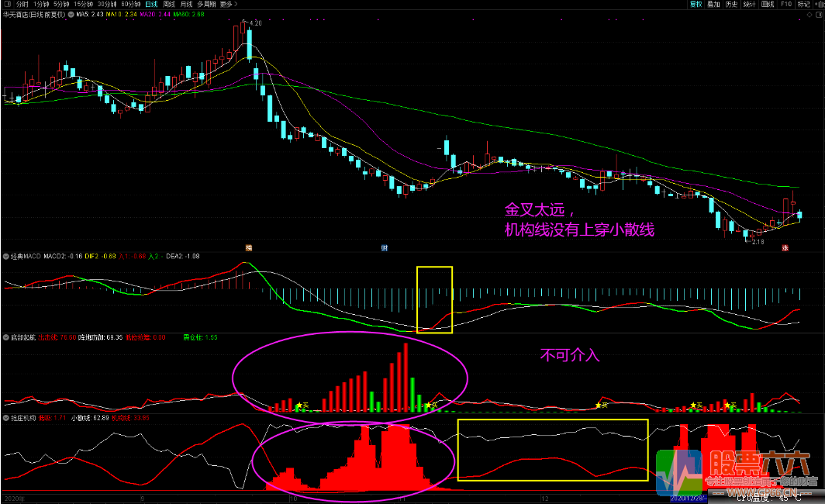Viewport: 825px width, 504px height.
Task: Click the 2.18 low price label
Action: (x=758, y=242)
